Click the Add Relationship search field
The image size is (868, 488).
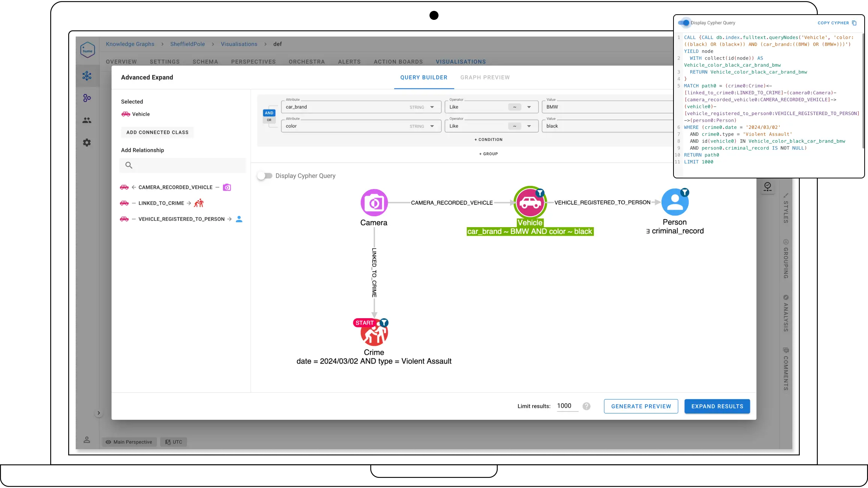183,165
